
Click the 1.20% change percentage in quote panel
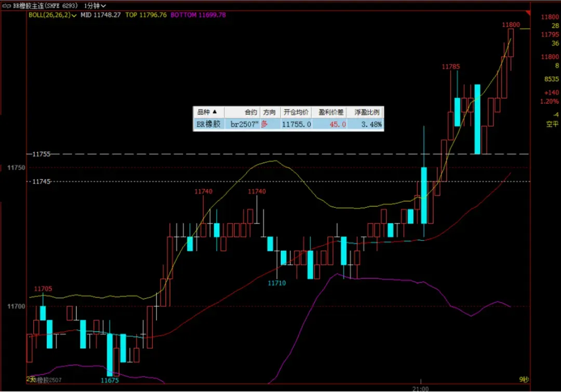tap(550, 102)
